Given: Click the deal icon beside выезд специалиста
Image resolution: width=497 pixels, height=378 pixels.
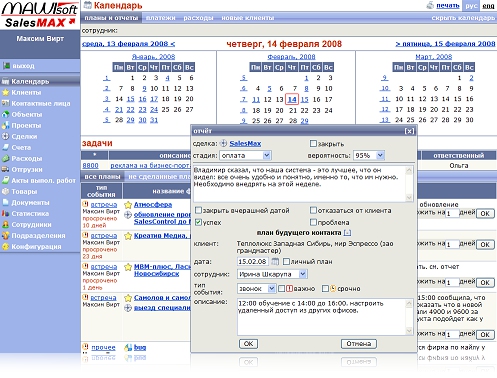Looking at the screenshot, I should point(128,308).
